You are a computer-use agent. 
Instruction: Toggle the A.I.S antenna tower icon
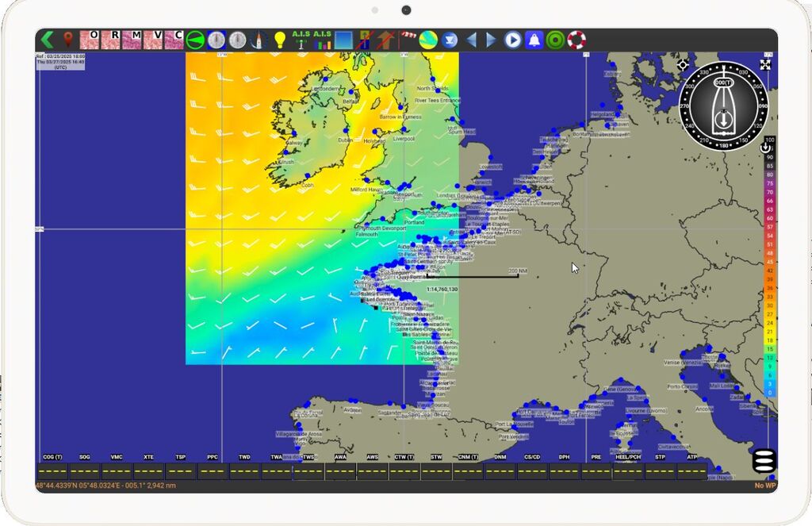coord(301,40)
